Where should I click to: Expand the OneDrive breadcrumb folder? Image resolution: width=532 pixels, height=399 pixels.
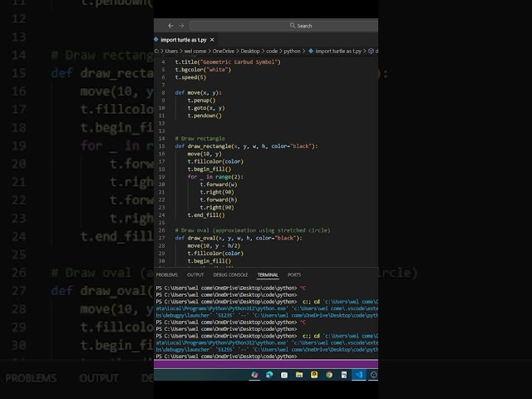pyautogui.click(x=223, y=51)
